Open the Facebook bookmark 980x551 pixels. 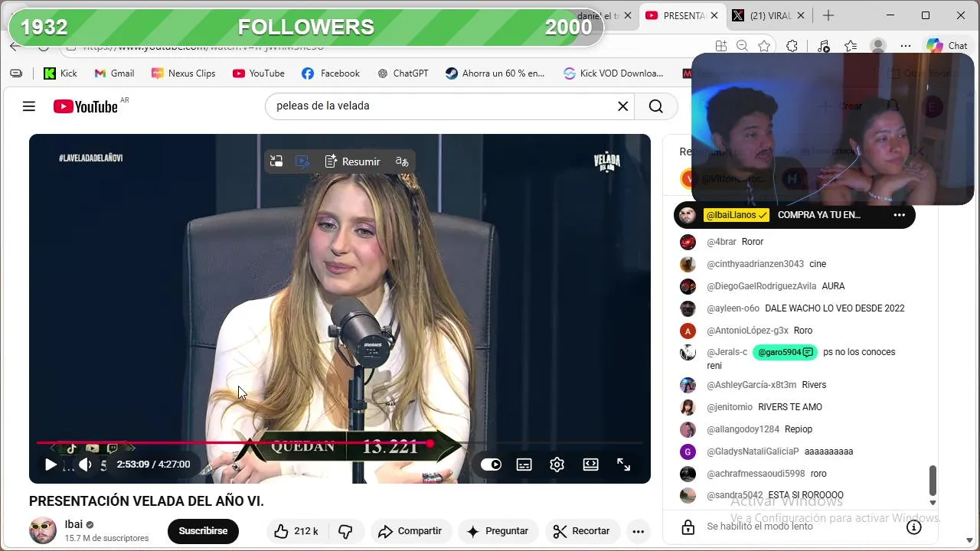[x=331, y=73]
